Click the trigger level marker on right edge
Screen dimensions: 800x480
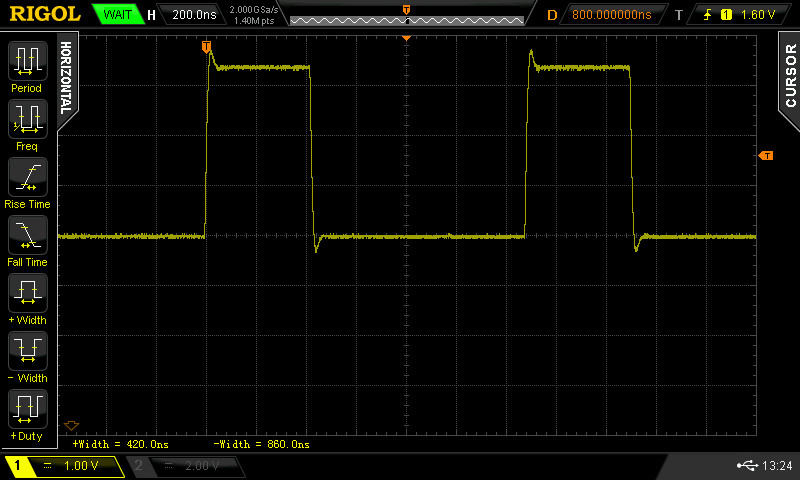coord(766,156)
